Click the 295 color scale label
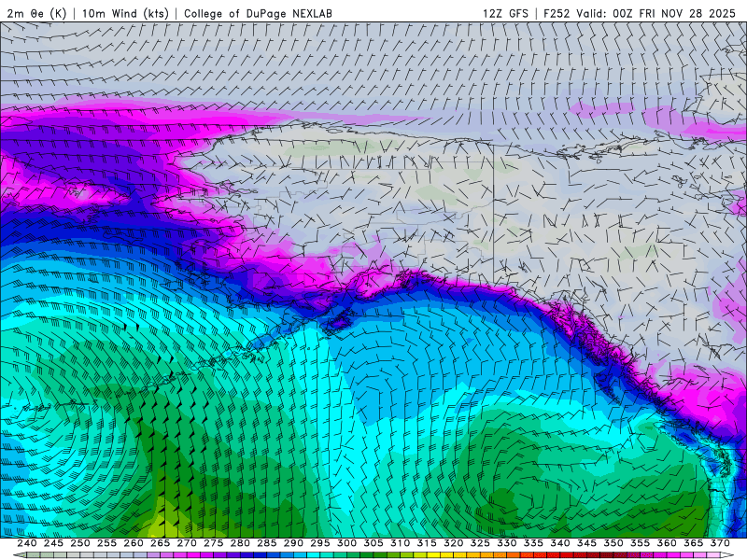This screenshot has height=560, width=747. tap(320, 543)
